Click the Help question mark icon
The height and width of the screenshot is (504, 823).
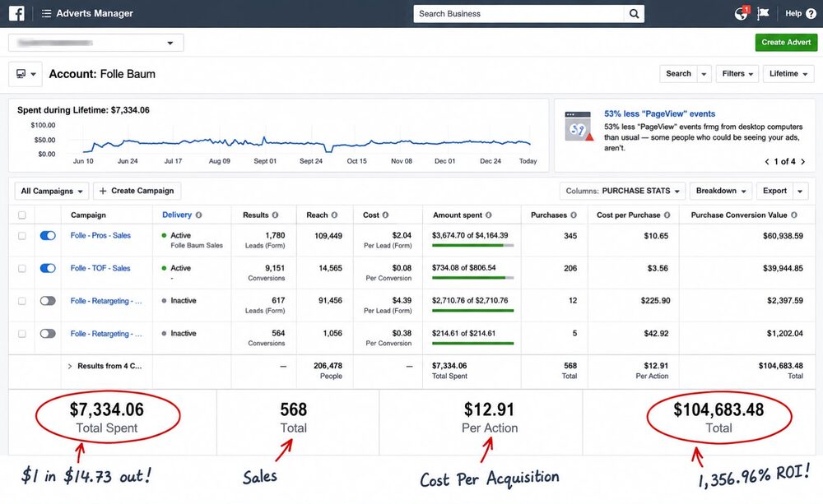coord(811,14)
